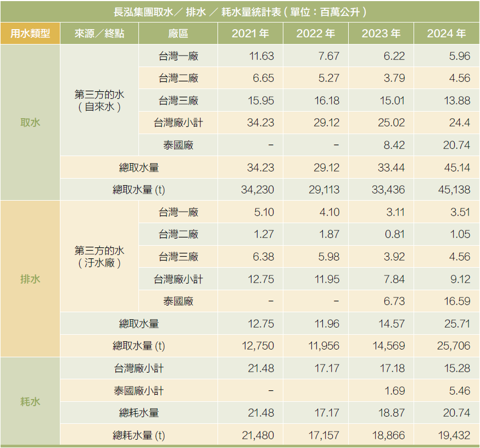Click the 2022 年 column header
480x448 pixels.
(316, 34)
